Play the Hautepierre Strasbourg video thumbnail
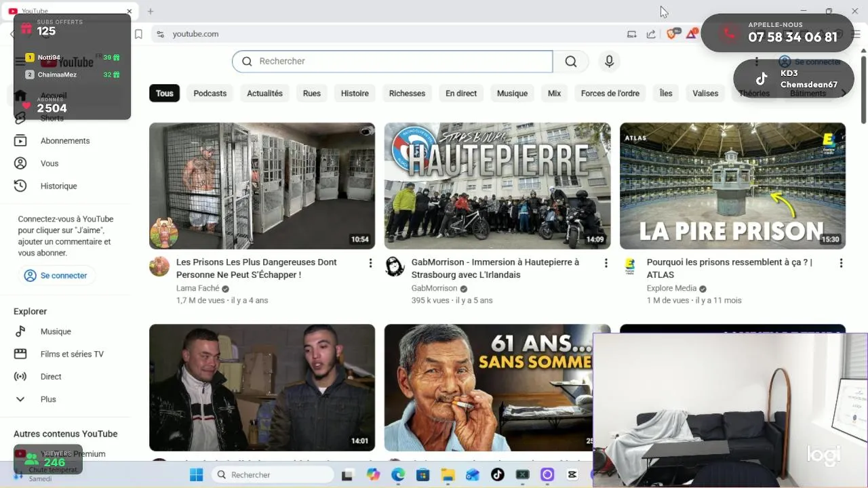Image resolution: width=868 pixels, height=488 pixels. point(497,186)
